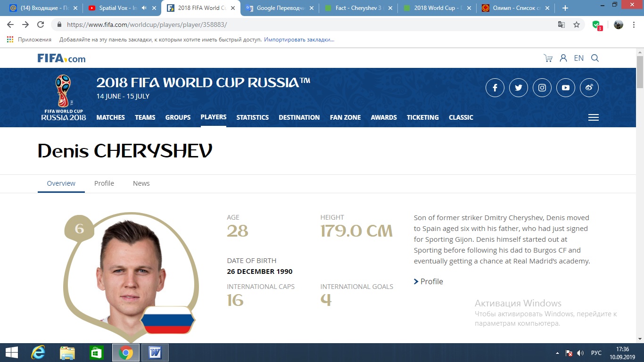Viewport: 644px width, 362px height.
Task: Open the STATISTICS menu item
Action: tap(253, 117)
